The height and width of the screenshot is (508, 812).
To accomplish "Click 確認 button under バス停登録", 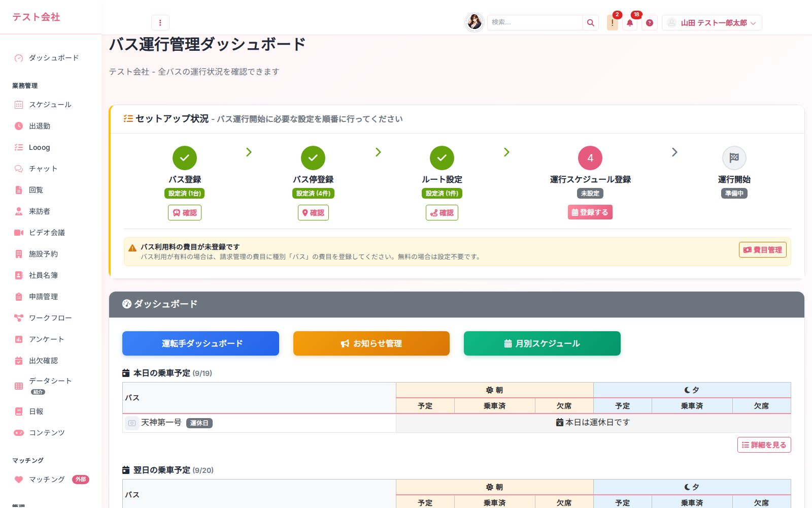I will pos(313,212).
